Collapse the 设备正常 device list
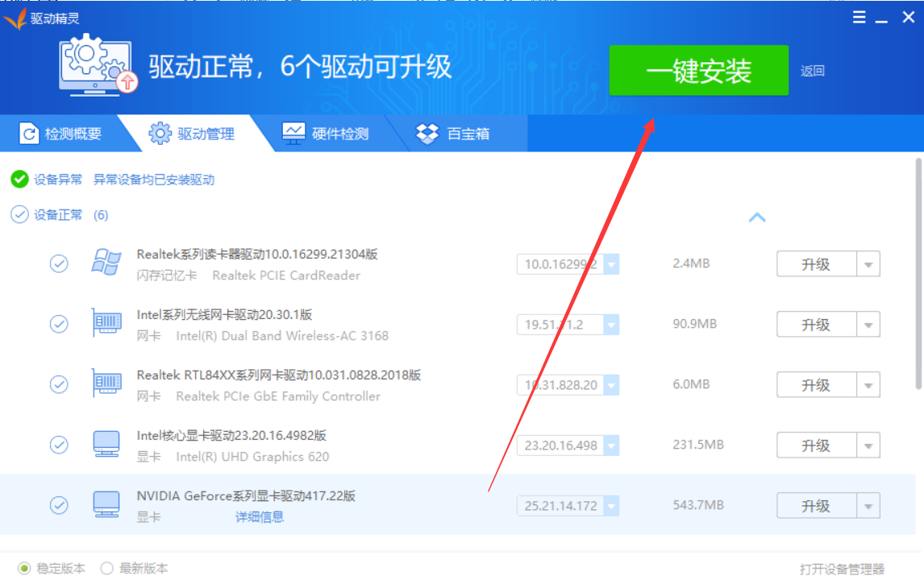Screen dimensions: 924x576 [756, 217]
